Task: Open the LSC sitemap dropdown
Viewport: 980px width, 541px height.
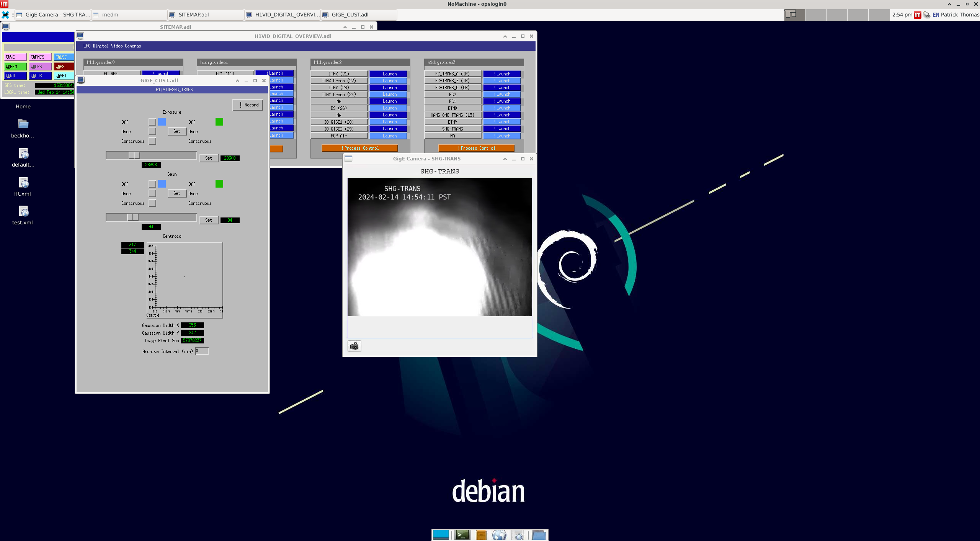Action: tap(64, 57)
